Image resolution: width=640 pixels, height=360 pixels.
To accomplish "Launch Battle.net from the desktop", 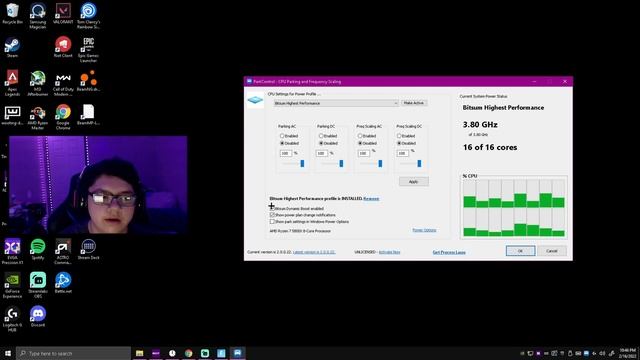I will [x=63, y=283].
